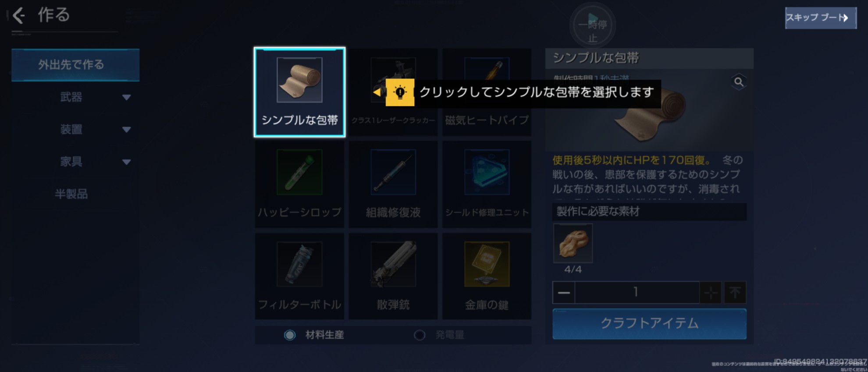
Task: Select the 散弾銃 shotgun item
Action: [x=393, y=276]
